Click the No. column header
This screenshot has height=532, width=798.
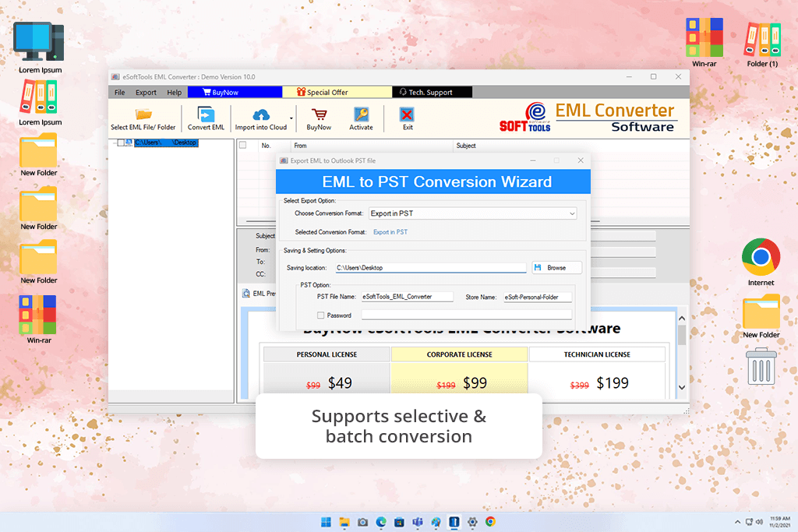point(266,146)
